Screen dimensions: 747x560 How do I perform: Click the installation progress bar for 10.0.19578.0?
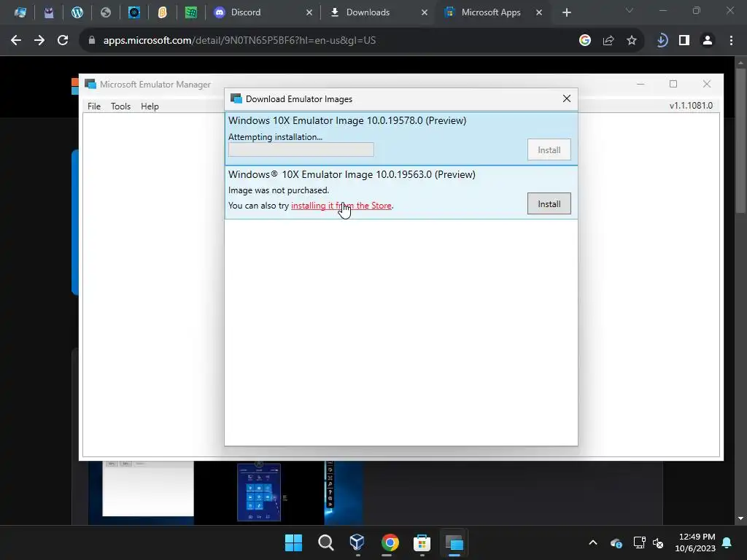coord(301,149)
